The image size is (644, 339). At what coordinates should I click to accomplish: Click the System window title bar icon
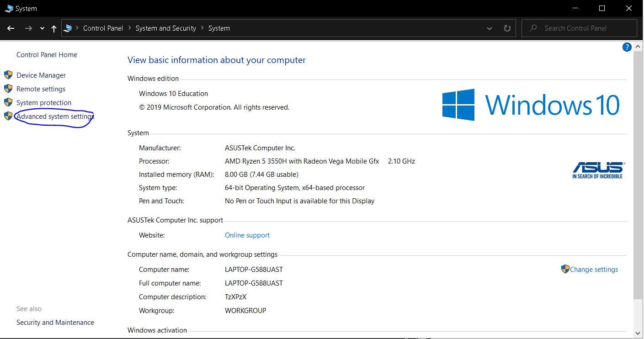click(9, 9)
